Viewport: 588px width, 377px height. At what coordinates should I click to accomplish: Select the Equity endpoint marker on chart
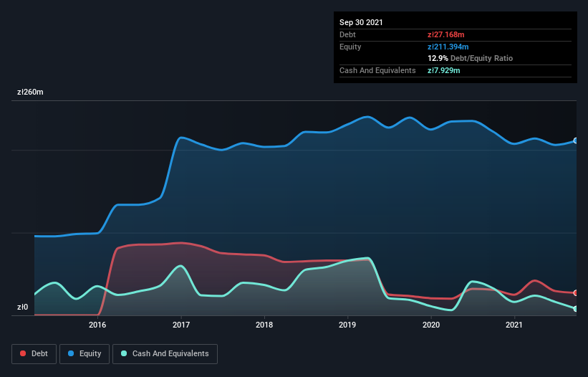[576, 140]
